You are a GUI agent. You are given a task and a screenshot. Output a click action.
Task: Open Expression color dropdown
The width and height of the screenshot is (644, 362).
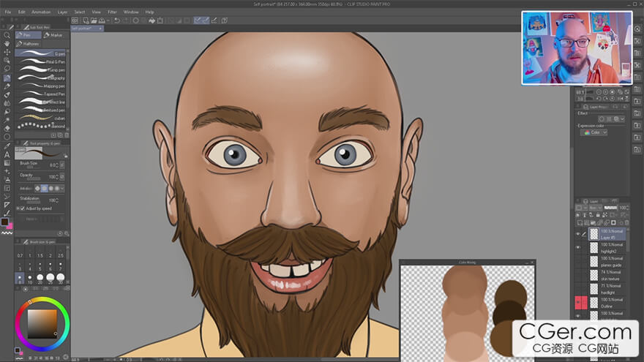point(594,132)
